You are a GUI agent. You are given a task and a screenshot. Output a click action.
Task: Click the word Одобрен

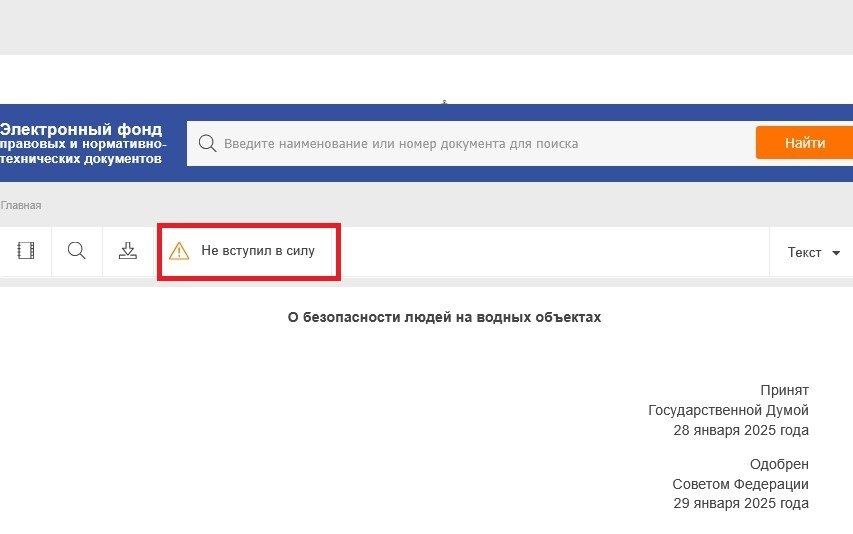point(779,464)
